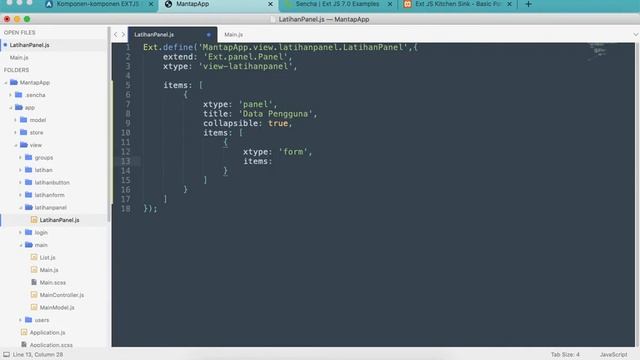Expand the latihan folder
This screenshot has width=640, height=360.
pos(20,170)
